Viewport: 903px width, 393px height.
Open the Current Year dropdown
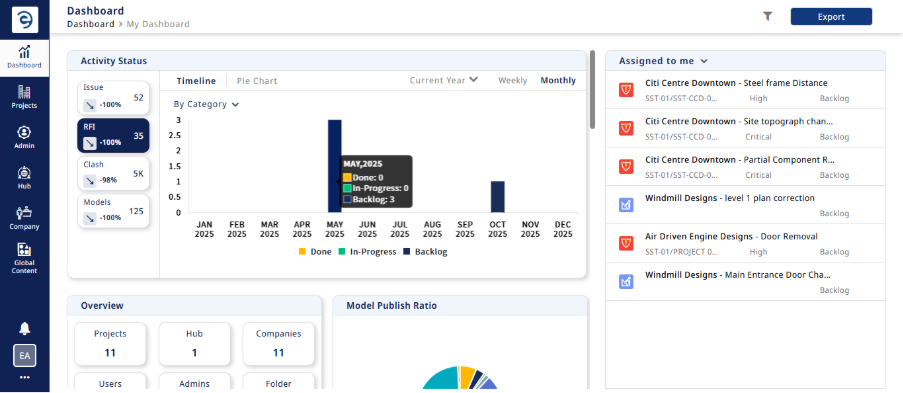click(x=443, y=81)
